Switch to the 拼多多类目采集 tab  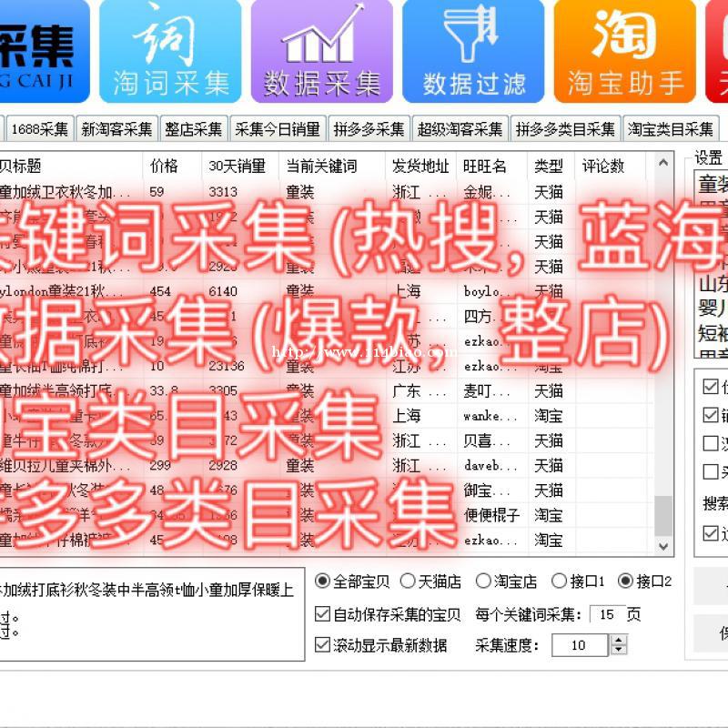click(565, 128)
